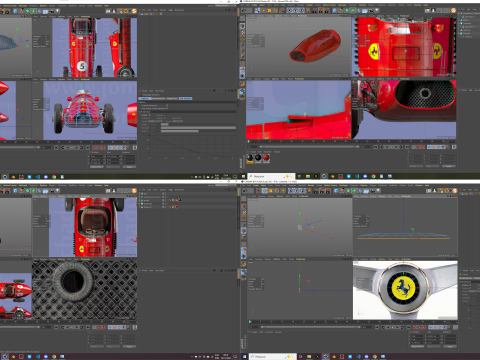The height and width of the screenshot is (360, 480).
Task: Open coordinate mode dropdown in the steering-wheel window
Action: point(418,346)
